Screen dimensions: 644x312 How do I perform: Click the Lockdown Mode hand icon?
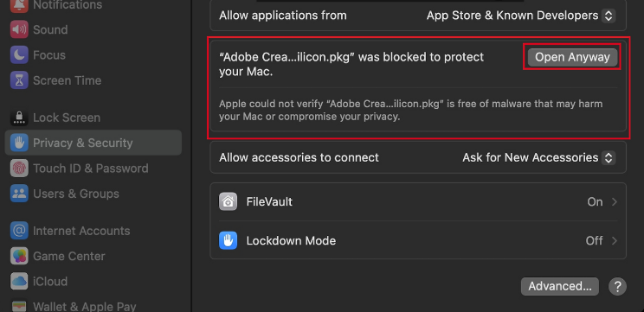(228, 240)
